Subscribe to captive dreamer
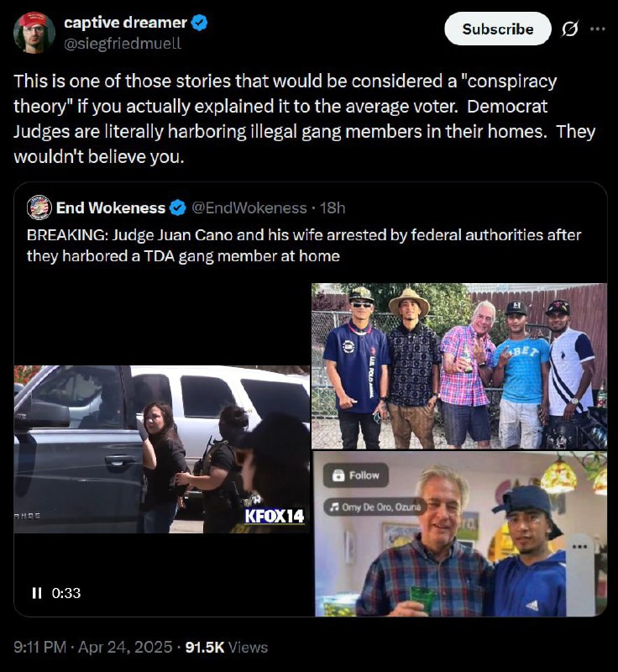 click(x=498, y=29)
